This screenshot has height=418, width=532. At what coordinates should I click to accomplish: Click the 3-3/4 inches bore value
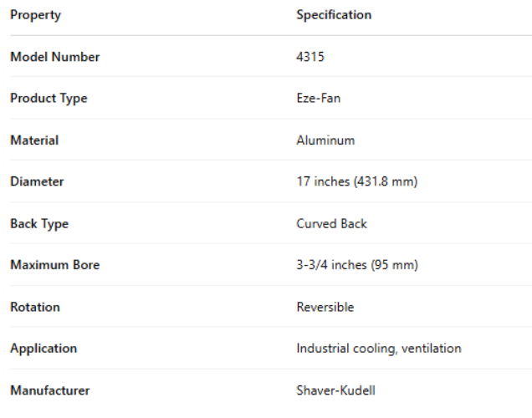357,265
